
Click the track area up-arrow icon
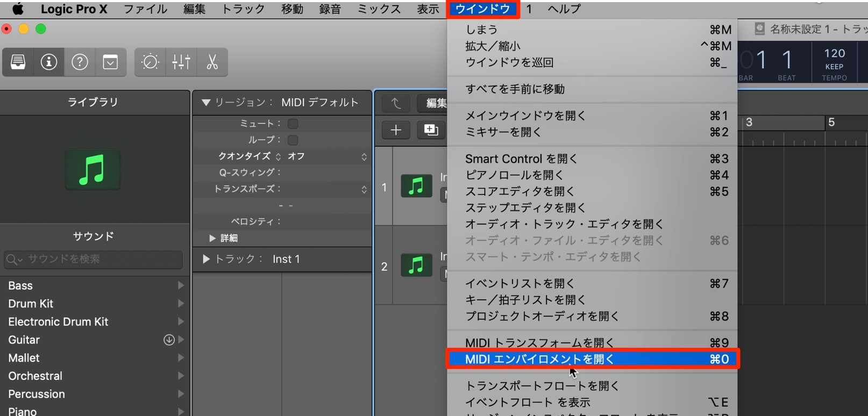[x=396, y=103]
